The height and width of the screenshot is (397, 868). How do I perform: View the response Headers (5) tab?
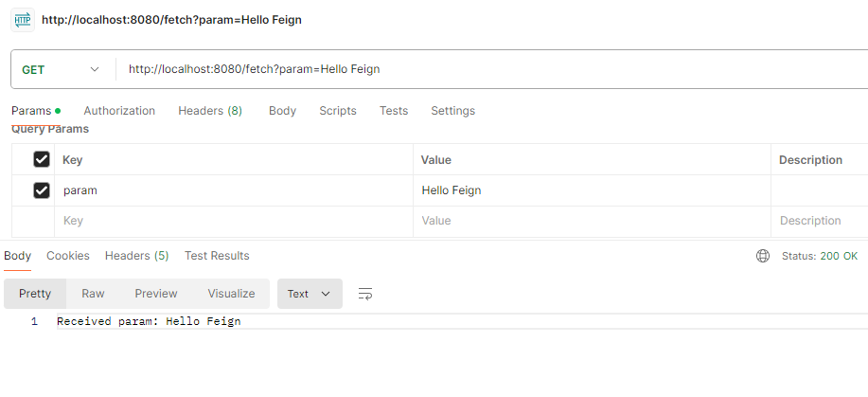pos(136,256)
